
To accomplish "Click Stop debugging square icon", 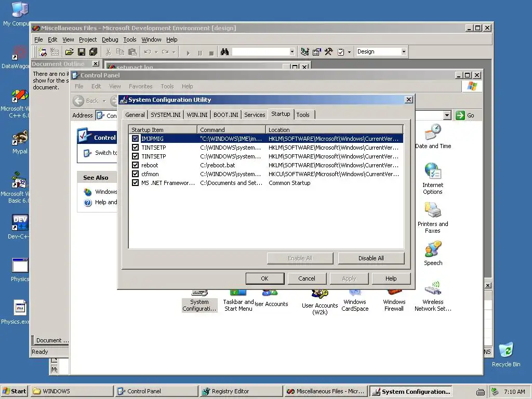I will pos(211,53).
